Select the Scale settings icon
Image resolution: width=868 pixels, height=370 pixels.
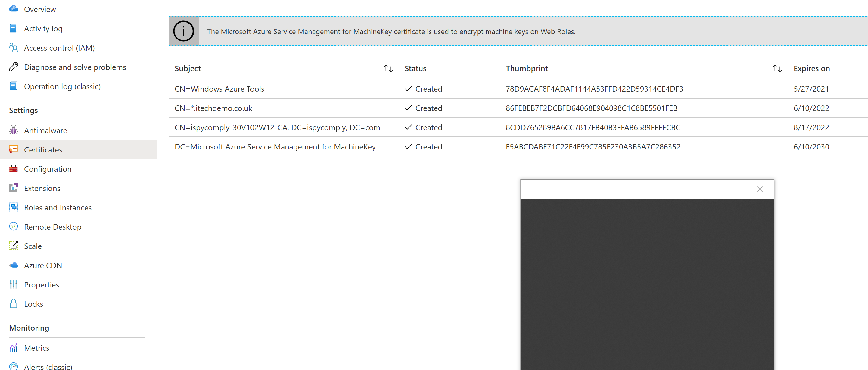coord(14,246)
